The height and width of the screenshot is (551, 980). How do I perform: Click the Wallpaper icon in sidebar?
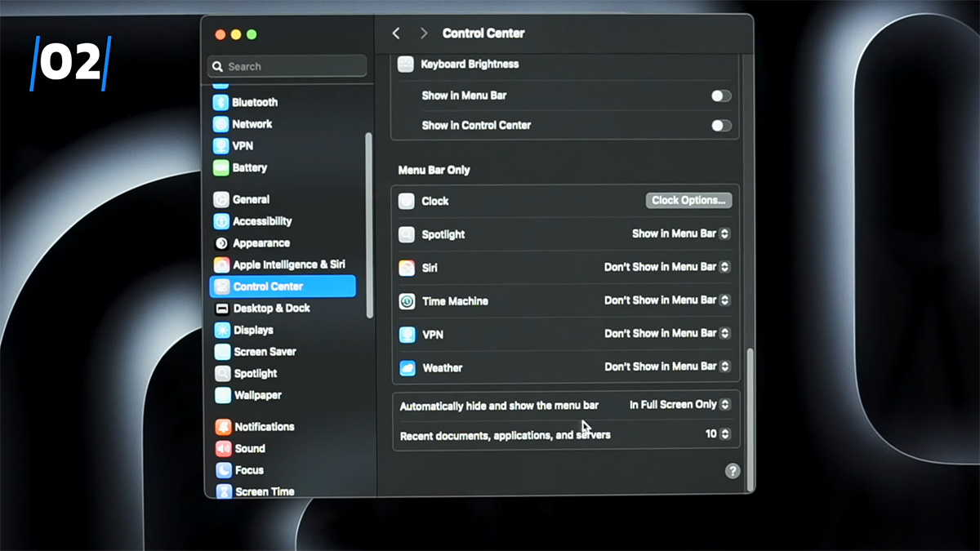click(x=222, y=395)
